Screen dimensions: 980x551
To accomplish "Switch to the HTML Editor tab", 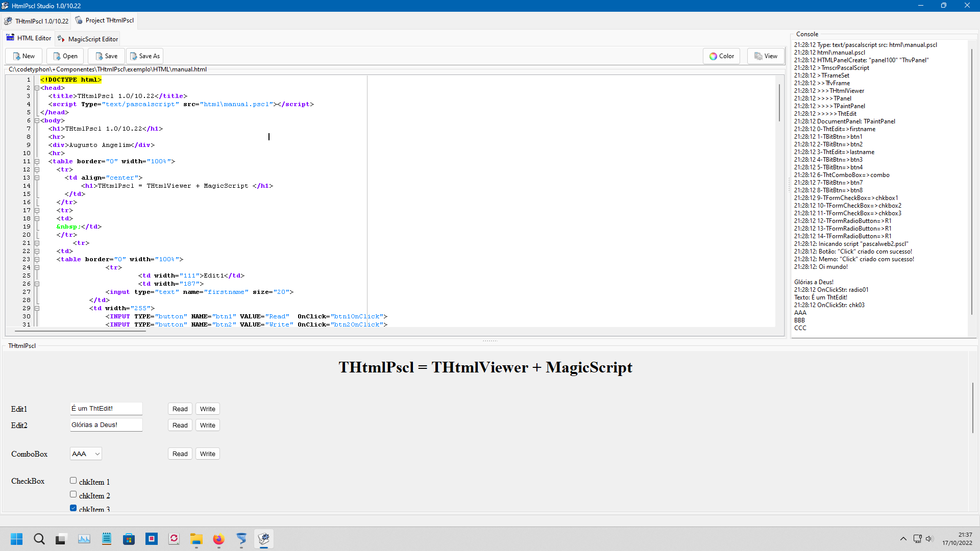I will coord(29,38).
